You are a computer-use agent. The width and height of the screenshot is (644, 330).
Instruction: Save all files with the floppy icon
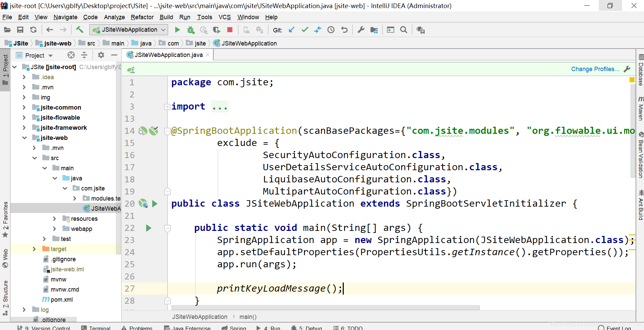(20, 30)
